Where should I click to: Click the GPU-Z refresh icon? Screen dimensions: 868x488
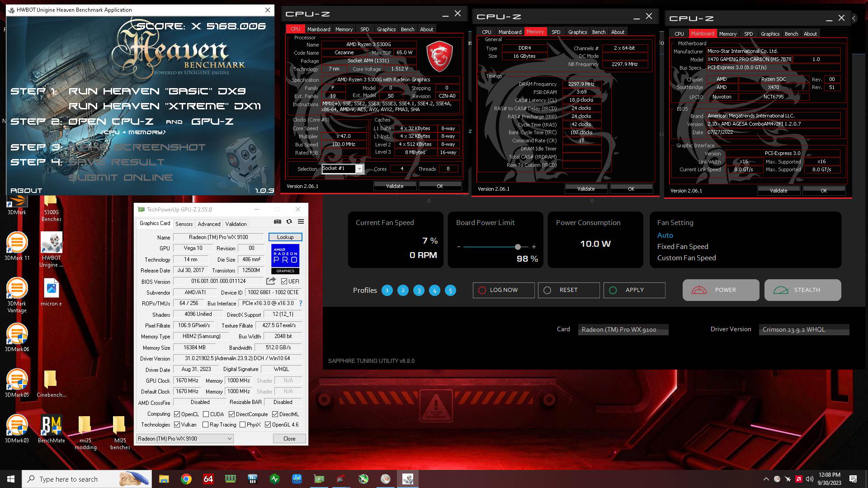[289, 221]
